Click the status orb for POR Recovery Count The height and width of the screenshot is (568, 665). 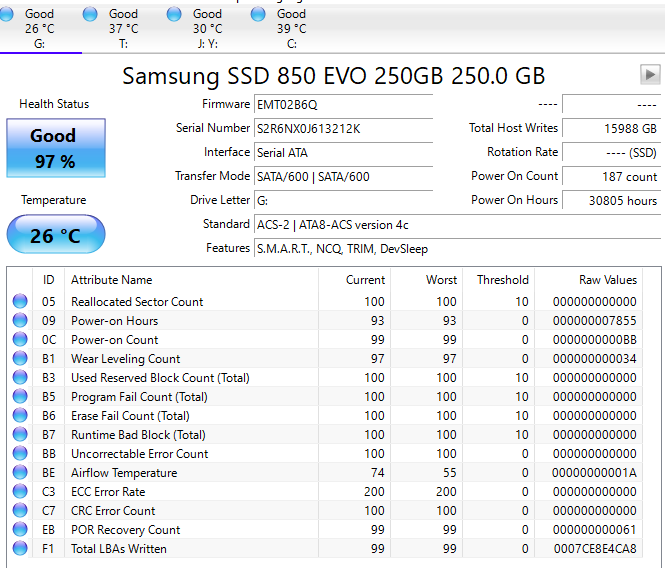pyautogui.click(x=20, y=529)
